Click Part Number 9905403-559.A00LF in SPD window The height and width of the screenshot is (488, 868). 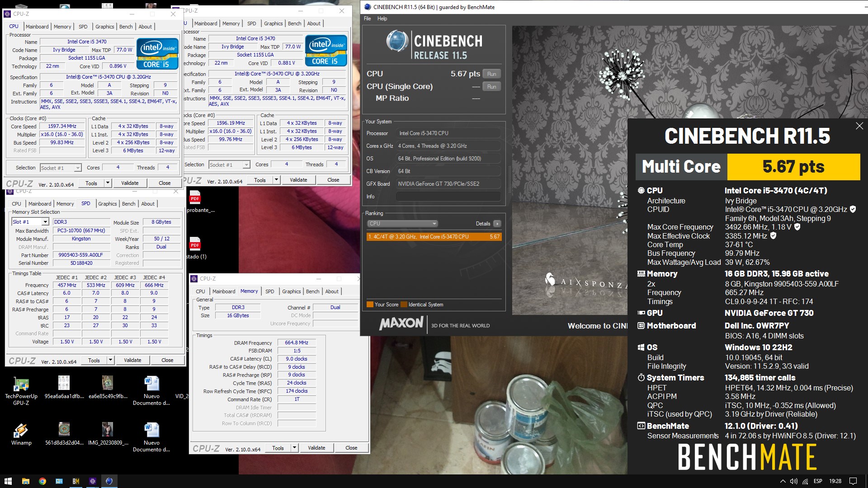[x=81, y=255]
